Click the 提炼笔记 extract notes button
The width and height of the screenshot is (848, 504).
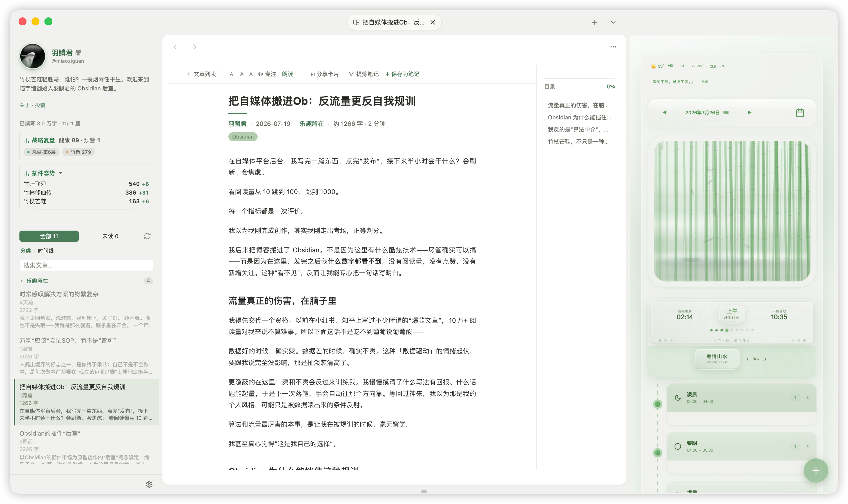click(x=364, y=74)
